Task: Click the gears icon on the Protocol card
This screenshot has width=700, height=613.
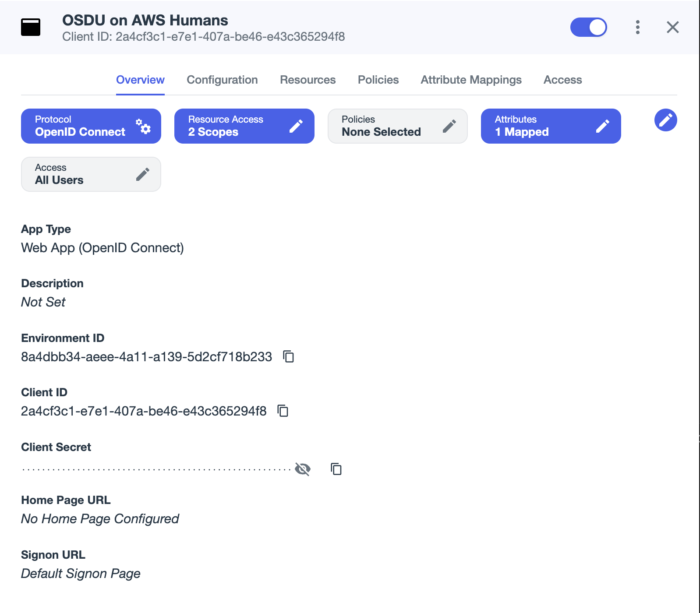Action: pyautogui.click(x=143, y=126)
